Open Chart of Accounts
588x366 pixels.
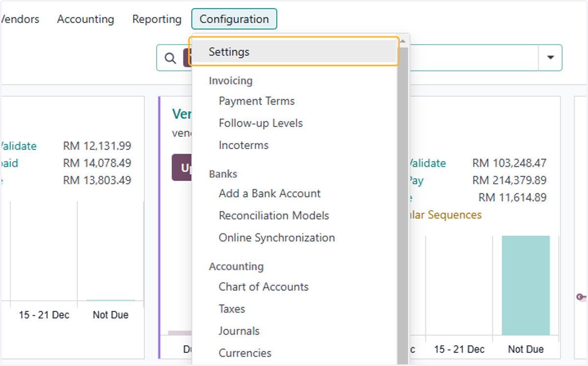[x=264, y=287]
